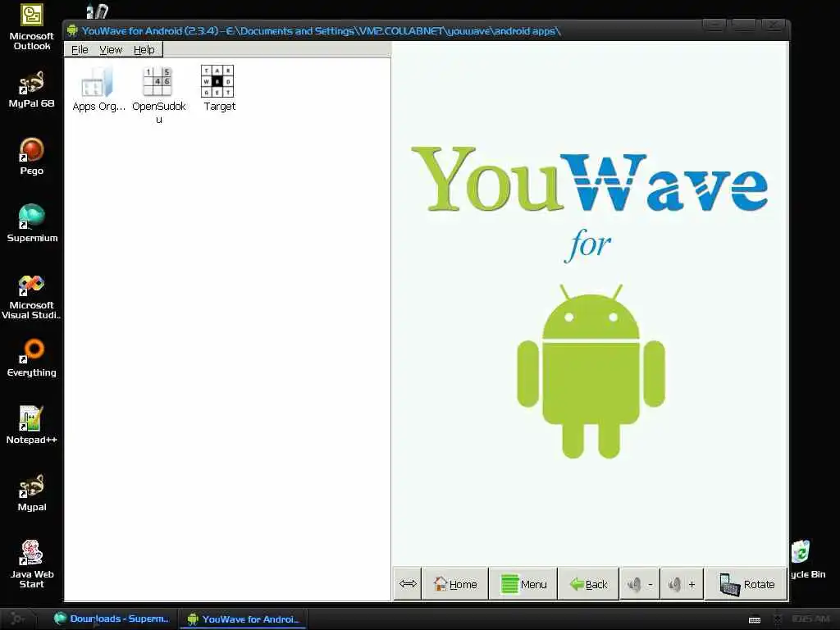Open the View menu
This screenshot has width=840, height=630.
pyautogui.click(x=111, y=50)
